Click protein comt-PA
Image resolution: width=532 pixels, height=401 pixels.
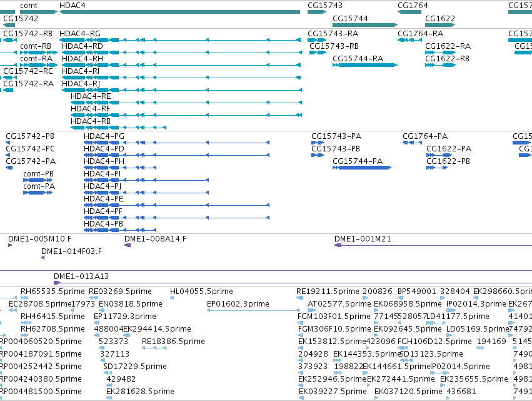coord(39,187)
